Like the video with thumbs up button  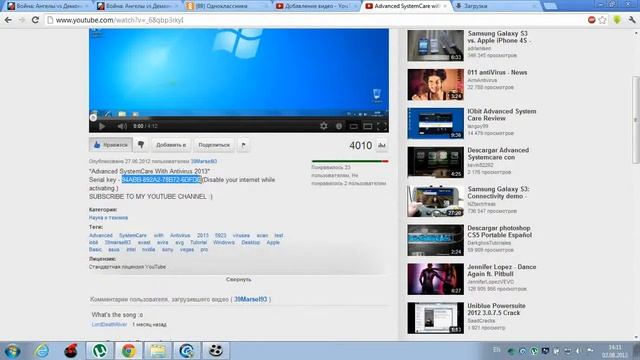pos(111,145)
